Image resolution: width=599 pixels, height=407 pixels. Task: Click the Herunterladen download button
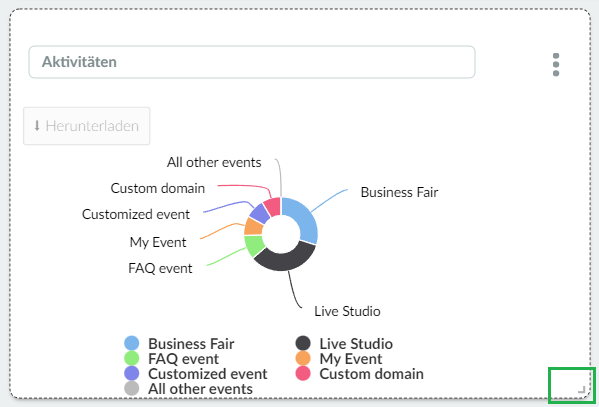click(87, 126)
